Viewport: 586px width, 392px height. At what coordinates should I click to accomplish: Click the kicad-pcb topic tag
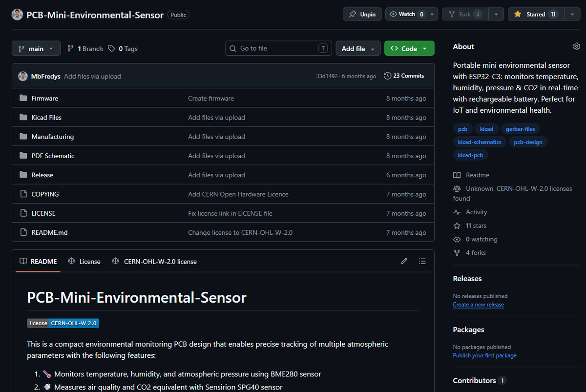pos(471,155)
